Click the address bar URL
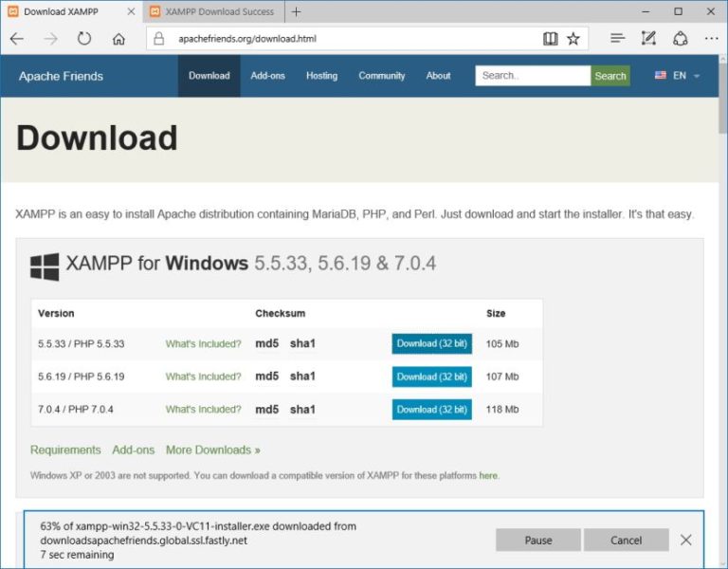This screenshot has width=728, height=569. [x=247, y=39]
